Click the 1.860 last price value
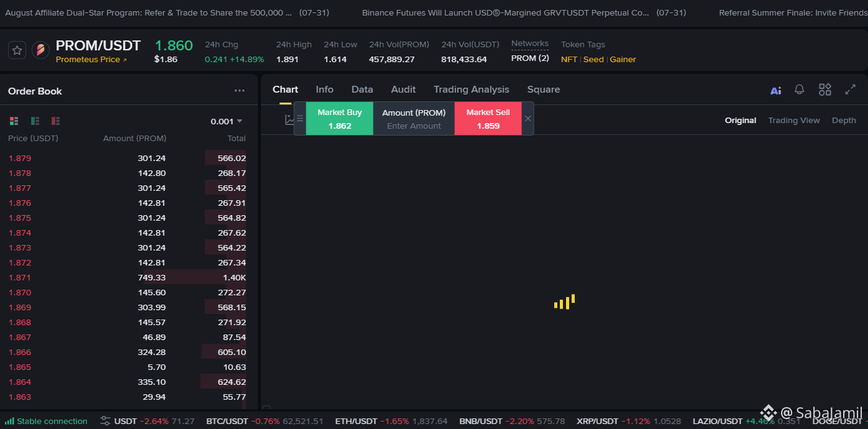 click(174, 45)
